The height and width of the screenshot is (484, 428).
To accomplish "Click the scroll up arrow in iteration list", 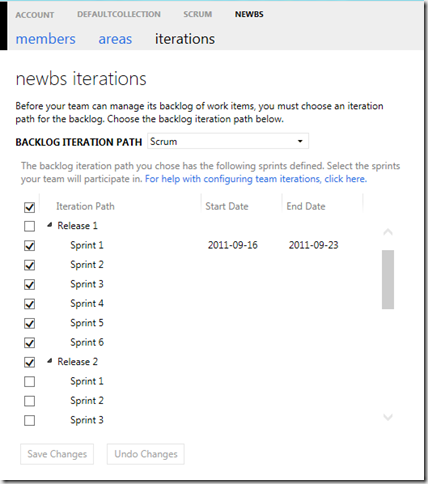I will point(388,232).
